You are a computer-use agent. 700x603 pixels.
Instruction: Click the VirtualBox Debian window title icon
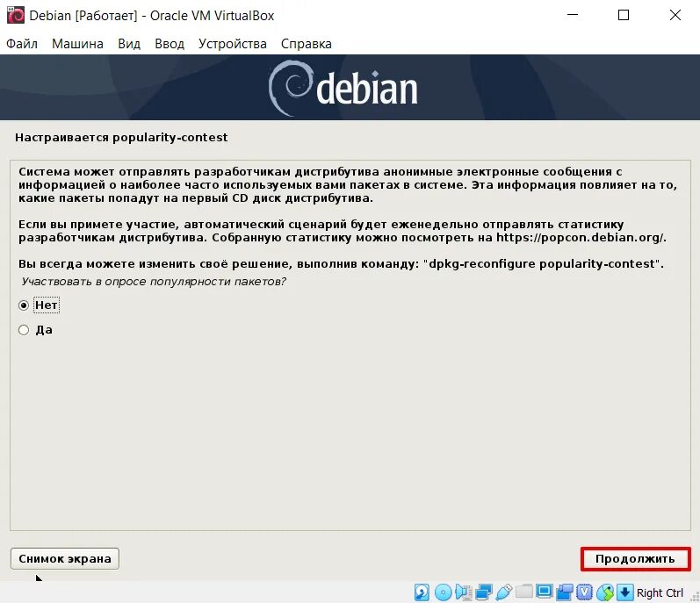click(x=16, y=15)
